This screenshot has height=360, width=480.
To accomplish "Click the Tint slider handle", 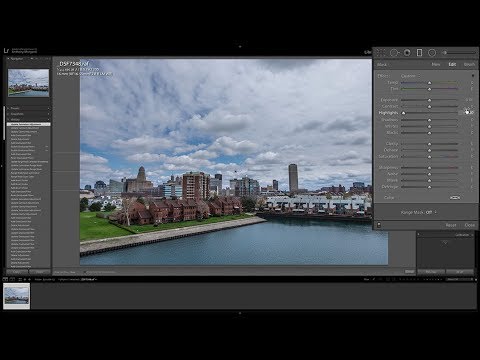I will pos(429,89).
